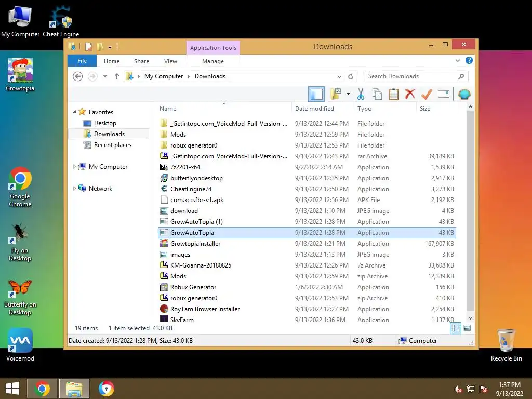Select Desktop under Favorites
This screenshot has height=399, width=532.
point(105,123)
